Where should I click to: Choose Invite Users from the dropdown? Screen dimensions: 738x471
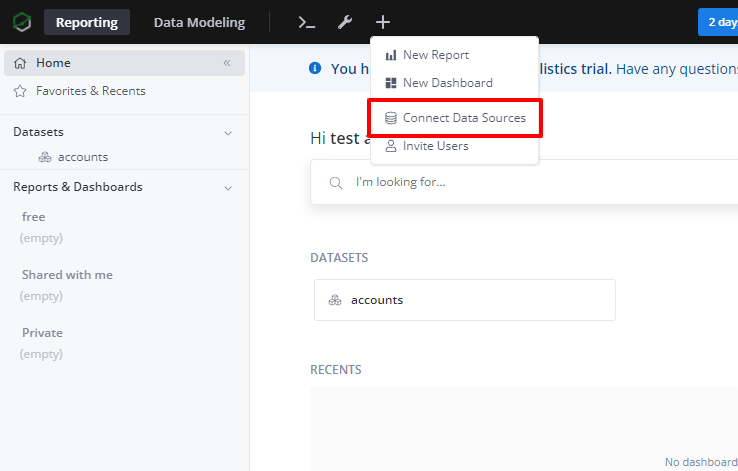pyautogui.click(x=435, y=146)
